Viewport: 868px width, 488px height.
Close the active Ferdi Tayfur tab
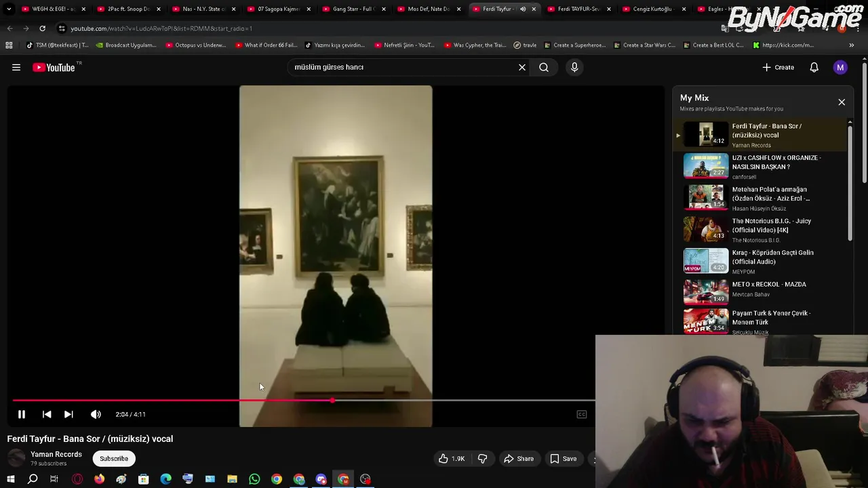534,9
